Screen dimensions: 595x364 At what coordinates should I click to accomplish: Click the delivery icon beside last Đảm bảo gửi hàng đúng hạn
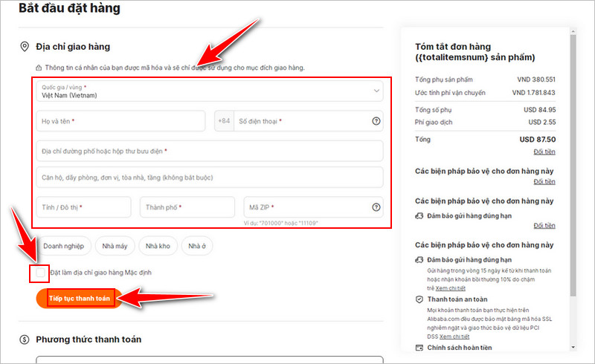(419, 260)
